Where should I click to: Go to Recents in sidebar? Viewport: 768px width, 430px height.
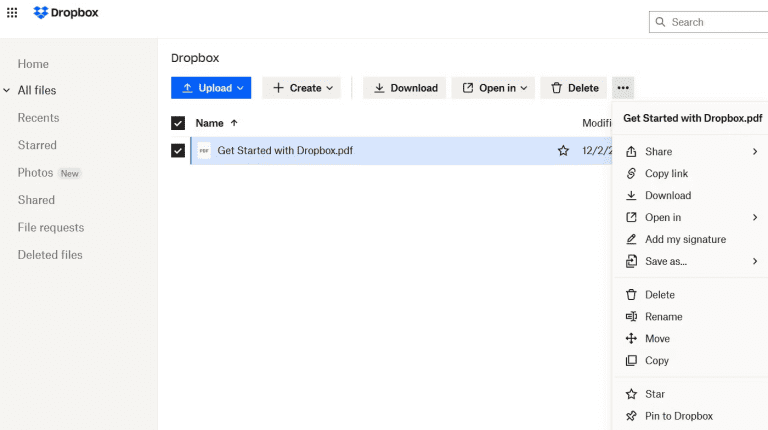coord(38,118)
